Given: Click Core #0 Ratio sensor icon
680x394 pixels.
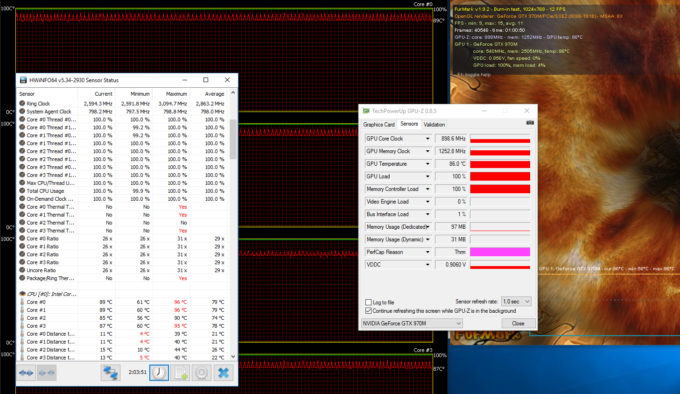Looking at the screenshot, I should point(22,238).
